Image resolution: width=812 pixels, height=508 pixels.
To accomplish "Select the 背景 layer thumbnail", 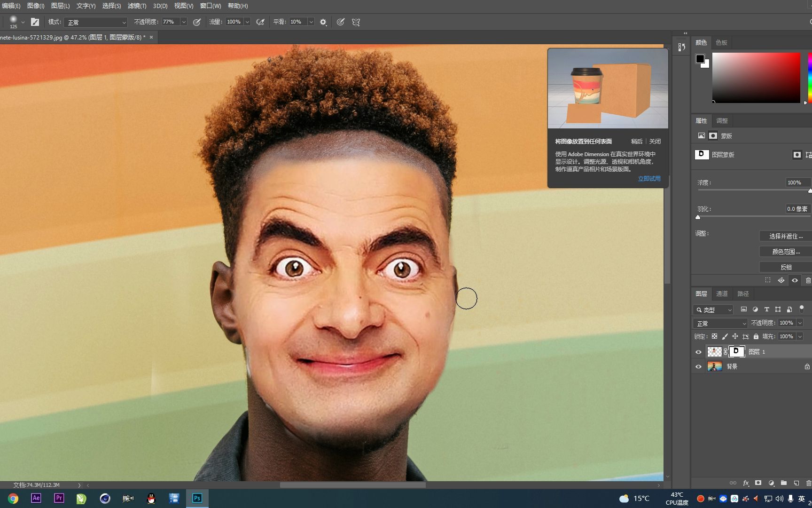I will [x=714, y=366].
